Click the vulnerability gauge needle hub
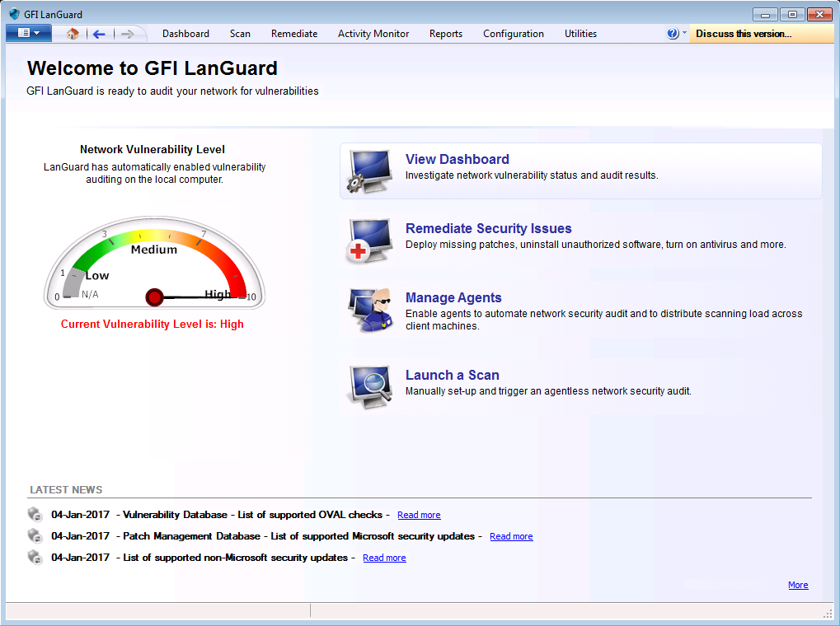 click(154, 297)
